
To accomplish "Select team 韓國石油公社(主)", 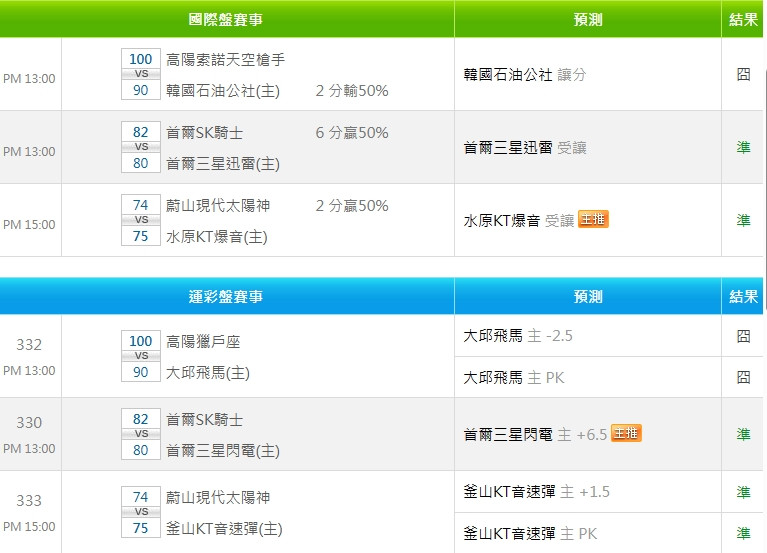I will 223,90.
